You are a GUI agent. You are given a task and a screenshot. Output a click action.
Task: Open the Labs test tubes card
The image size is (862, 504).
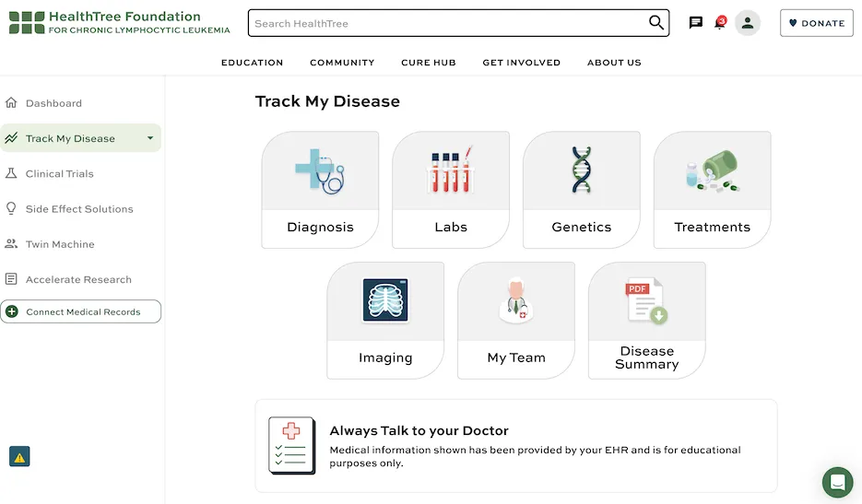coord(451,190)
